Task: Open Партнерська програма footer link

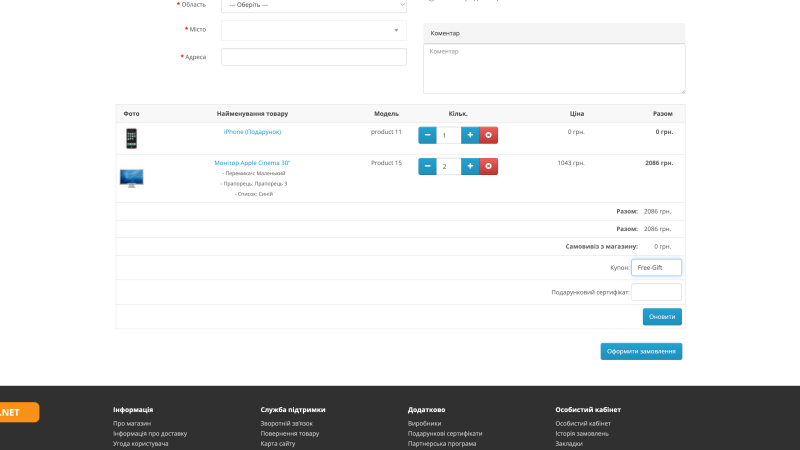Action: 442,444
